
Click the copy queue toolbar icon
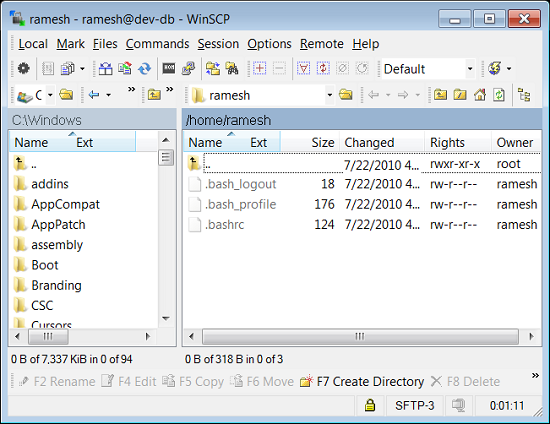68,68
